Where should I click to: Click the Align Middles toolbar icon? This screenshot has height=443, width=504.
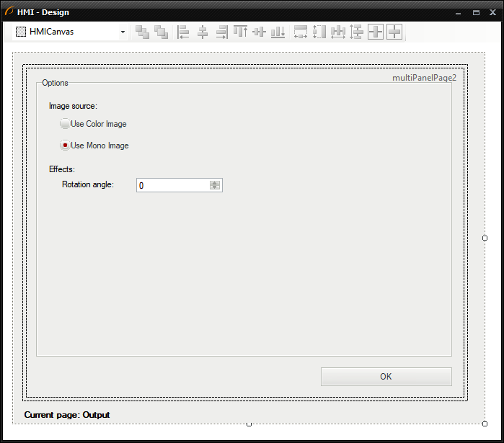[259, 32]
